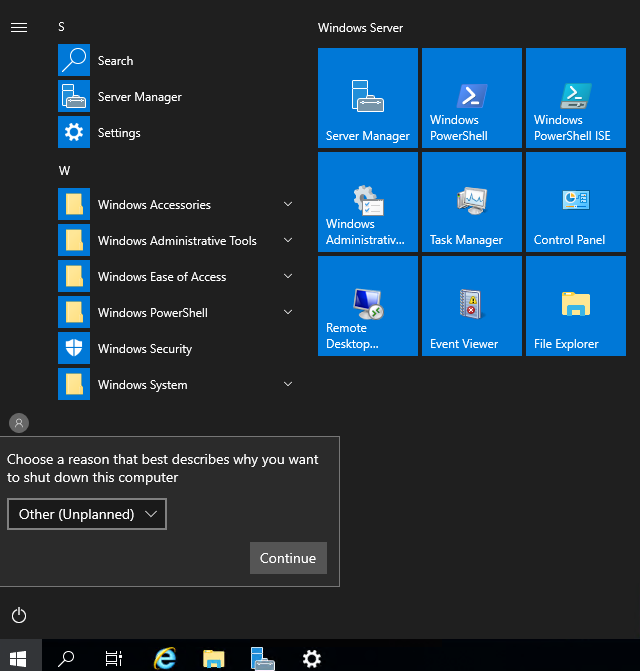
Task: Click the Windows PowerShell folder icon in list
Action: click(x=74, y=312)
